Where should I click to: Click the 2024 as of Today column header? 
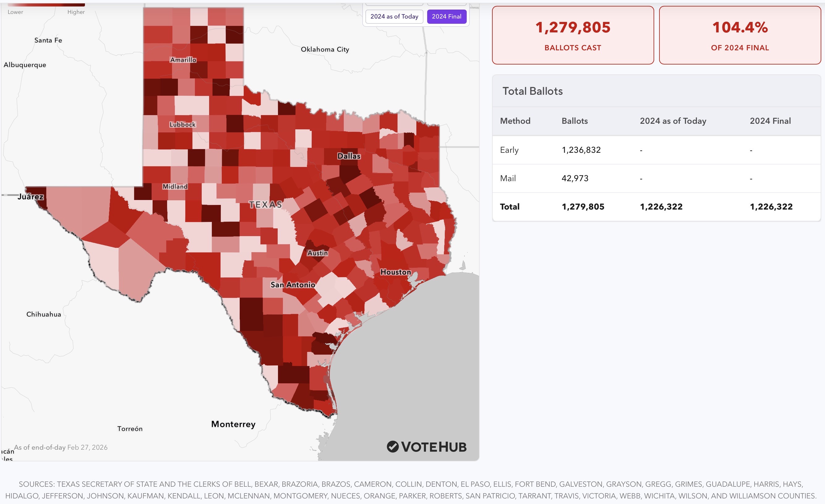pyautogui.click(x=673, y=121)
